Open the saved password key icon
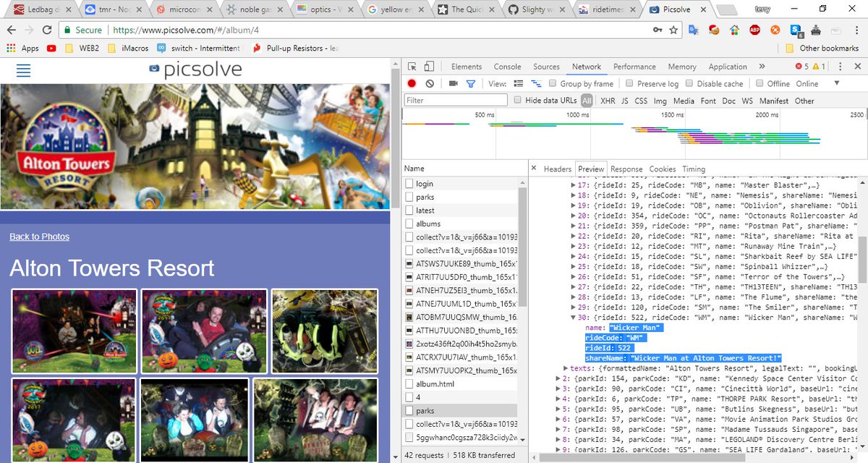 tap(658, 30)
